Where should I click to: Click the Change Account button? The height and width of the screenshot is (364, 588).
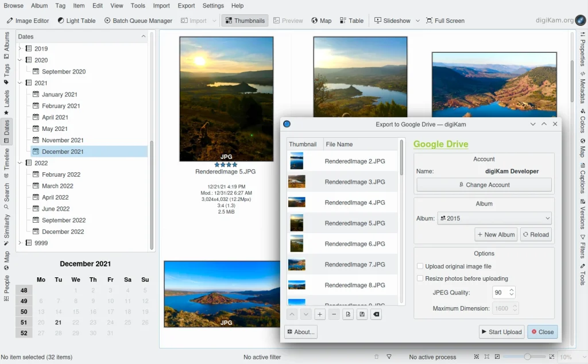point(483,185)
